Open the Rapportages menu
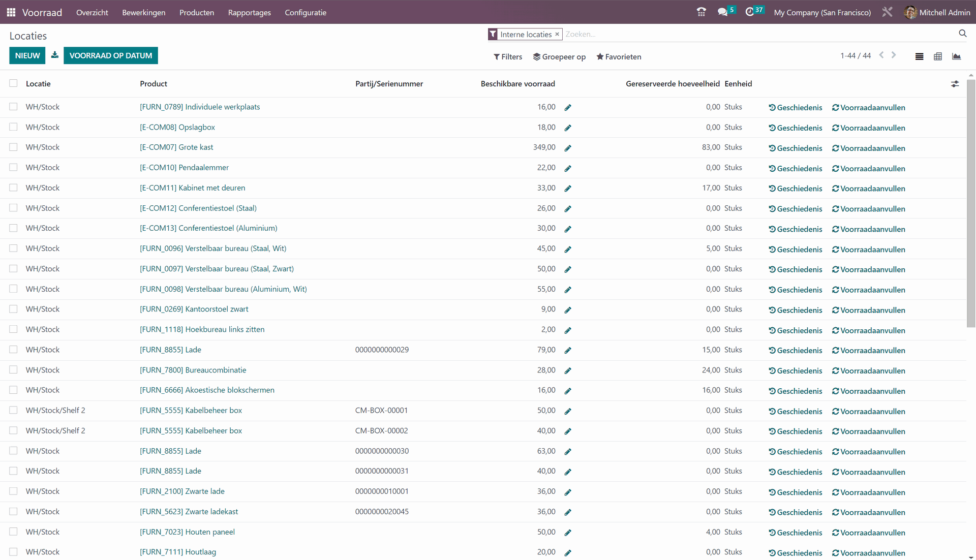The height and width of the screenshot is (560, 976). tap(249, 12)
